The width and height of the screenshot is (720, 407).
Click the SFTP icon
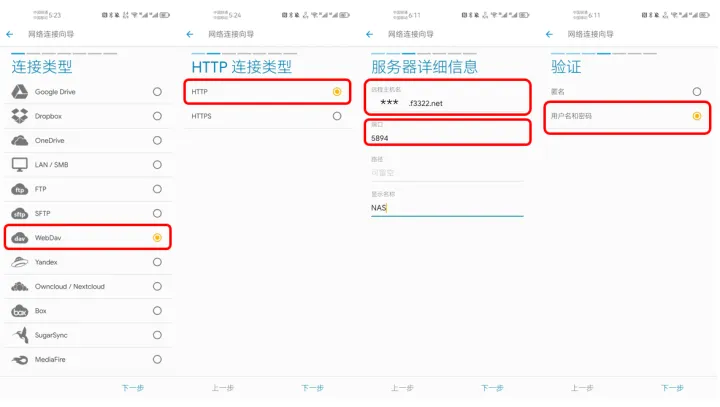tap(19, 213)
